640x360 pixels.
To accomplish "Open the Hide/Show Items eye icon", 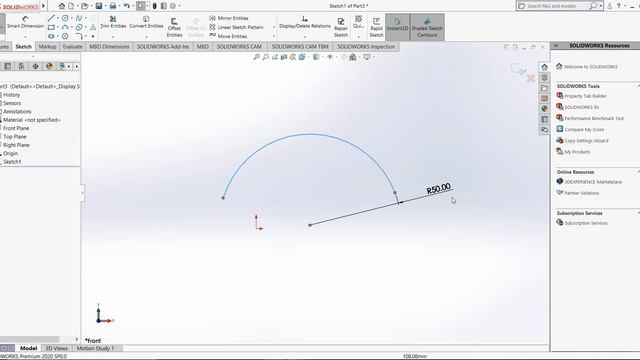I will [x=330, y=57].
